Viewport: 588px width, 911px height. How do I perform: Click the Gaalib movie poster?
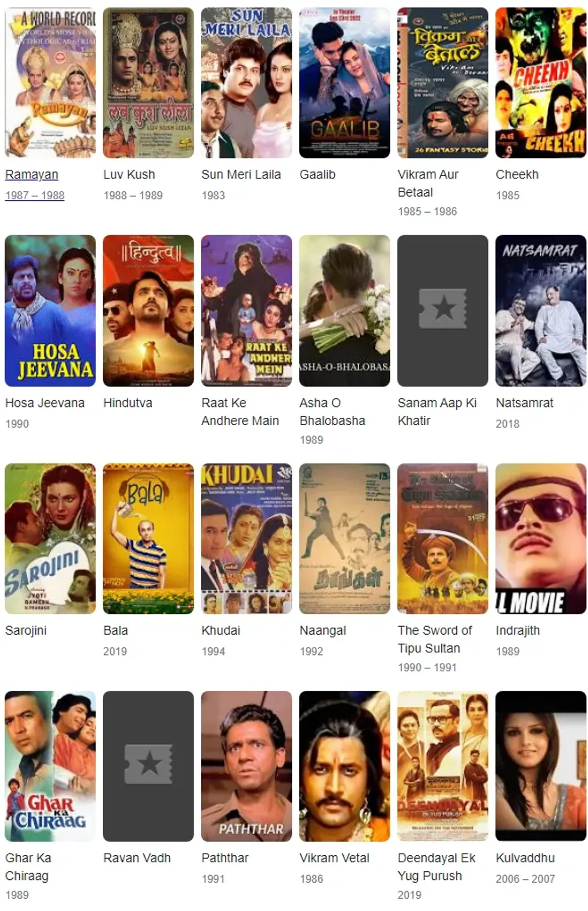click(x=344, y=82)
